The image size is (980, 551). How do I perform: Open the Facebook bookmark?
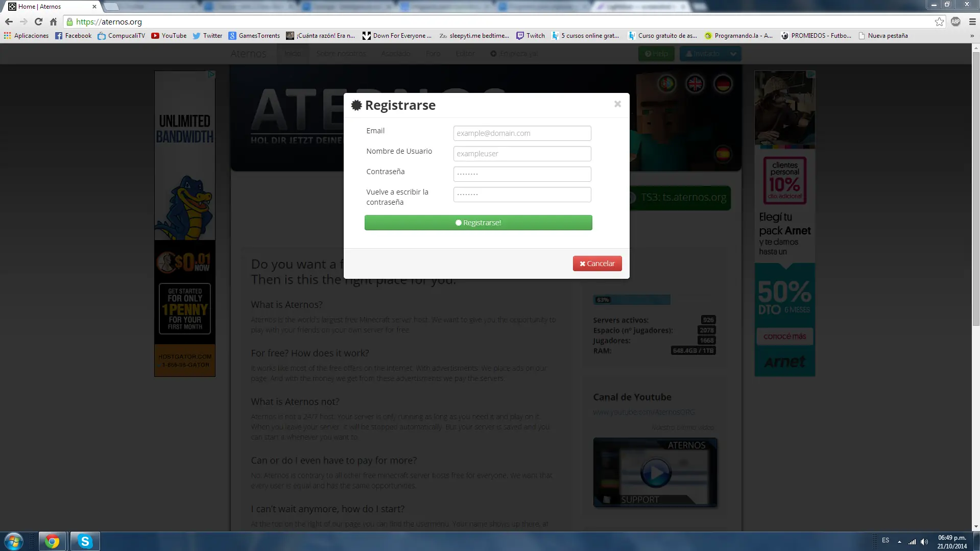pos(73,36)
